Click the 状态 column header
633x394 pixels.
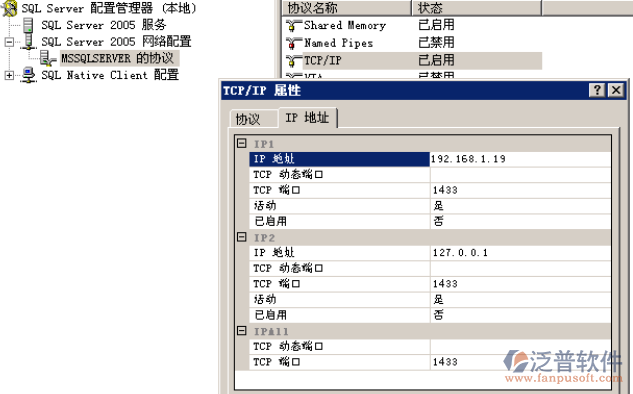coord(476,8)
